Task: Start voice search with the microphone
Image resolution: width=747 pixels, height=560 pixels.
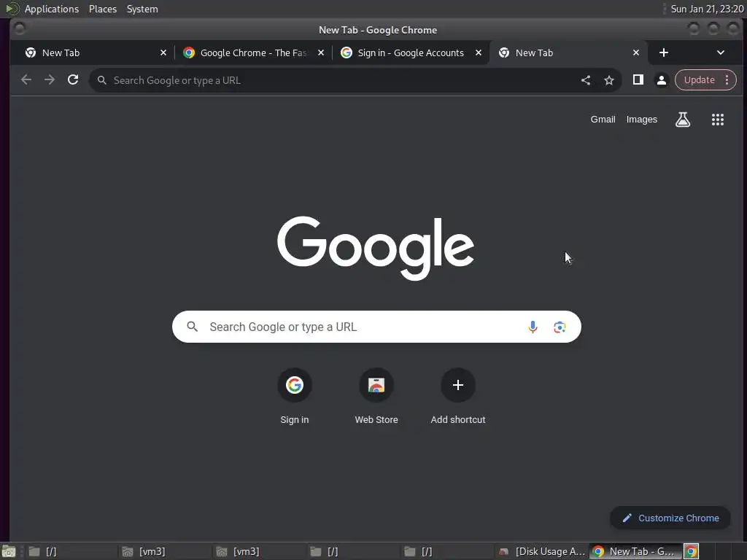Action: pyautogui.click(x=533, y=327)
